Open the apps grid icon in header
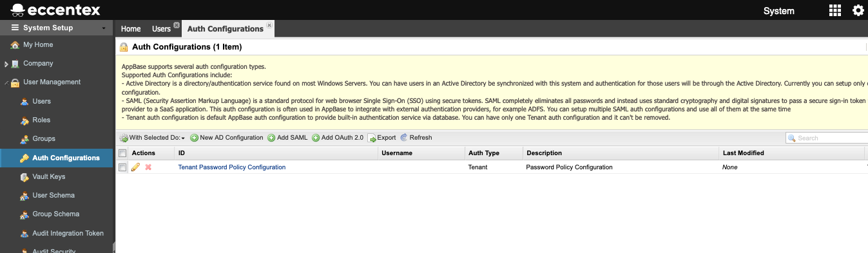 pos(834,10)
